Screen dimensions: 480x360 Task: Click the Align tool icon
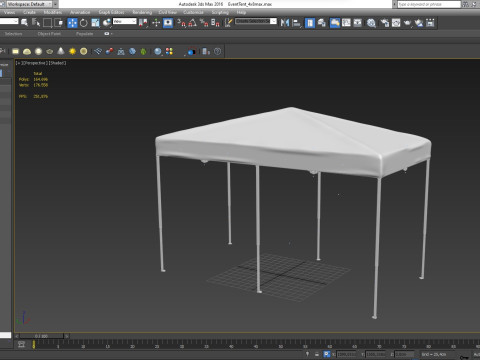(296, 23)
